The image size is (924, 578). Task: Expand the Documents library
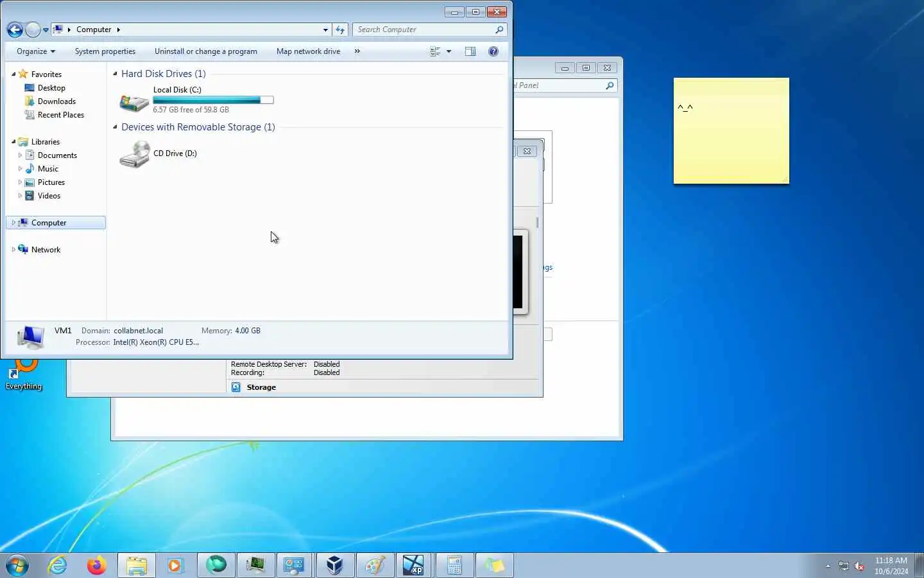(x=20, y=155)
